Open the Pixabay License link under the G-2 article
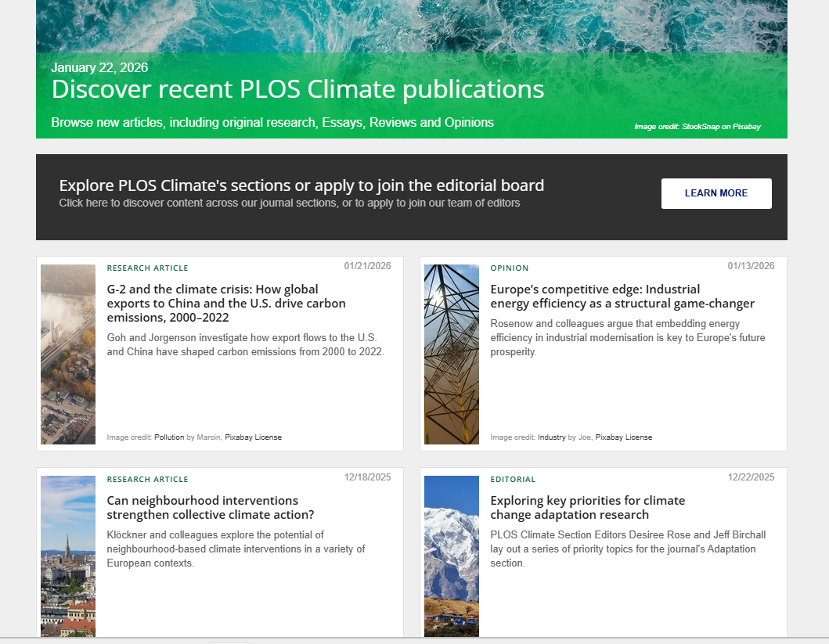 pos(253,437)
